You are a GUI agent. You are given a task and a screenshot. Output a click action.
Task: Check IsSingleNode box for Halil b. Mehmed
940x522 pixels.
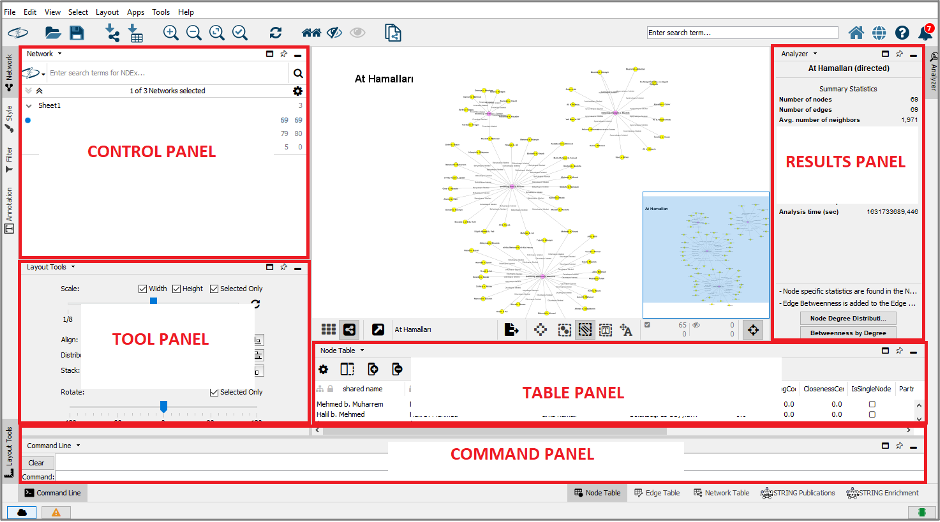point(872,415)
